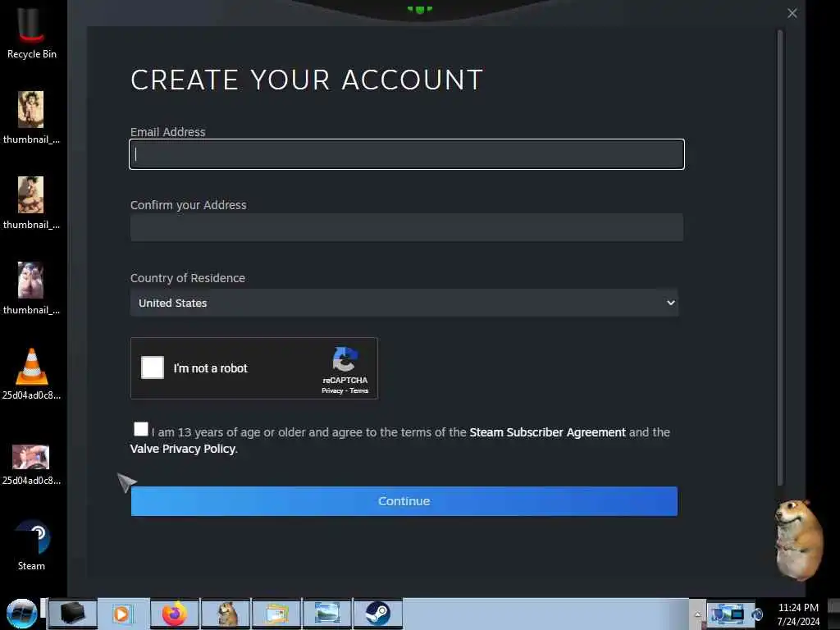
Task: Open the black box app in taskbar
Action: [73, 614]
